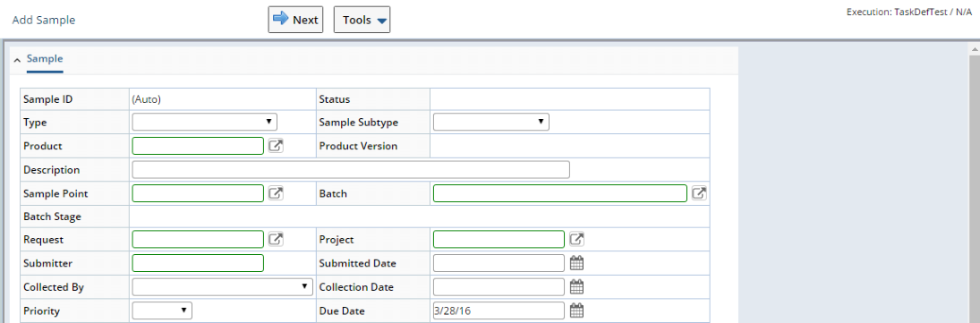Open the Due Date calendar picker
Viewport: 980px width, 323px height.
coord(577,310)
